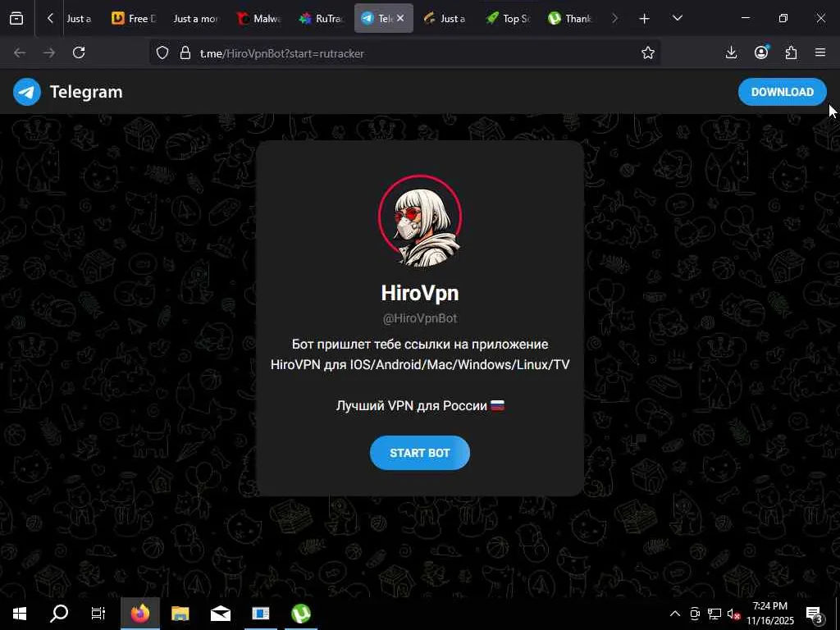Screen dimensions: 840x630
Task: Click the URL address bar field
Action: click(x=404, y=53)
